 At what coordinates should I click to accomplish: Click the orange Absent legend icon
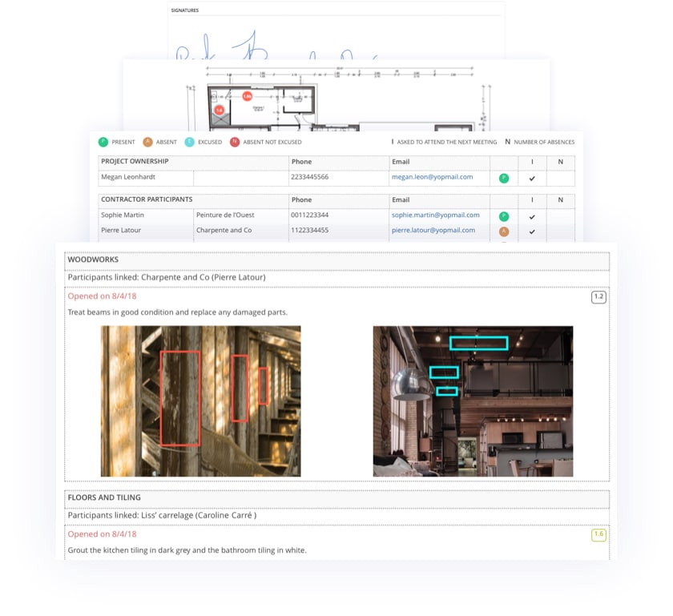(147, 142)
